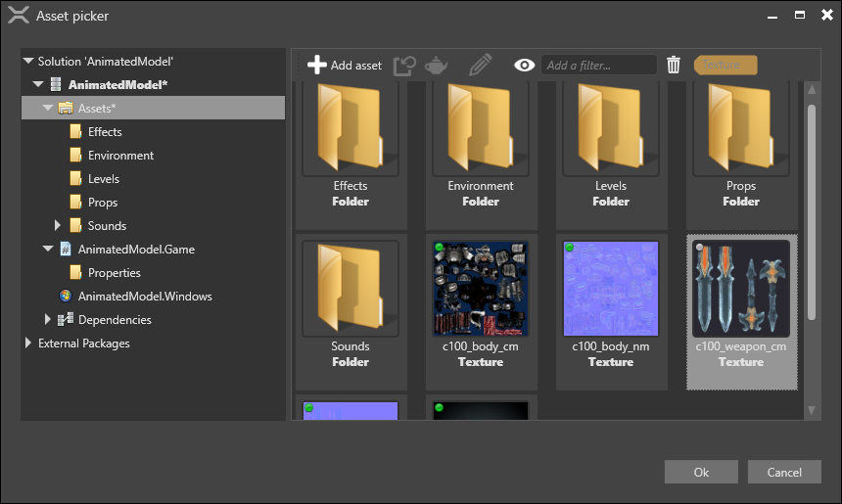Collapse the Assets* tree node

click(x=48, y=109)
